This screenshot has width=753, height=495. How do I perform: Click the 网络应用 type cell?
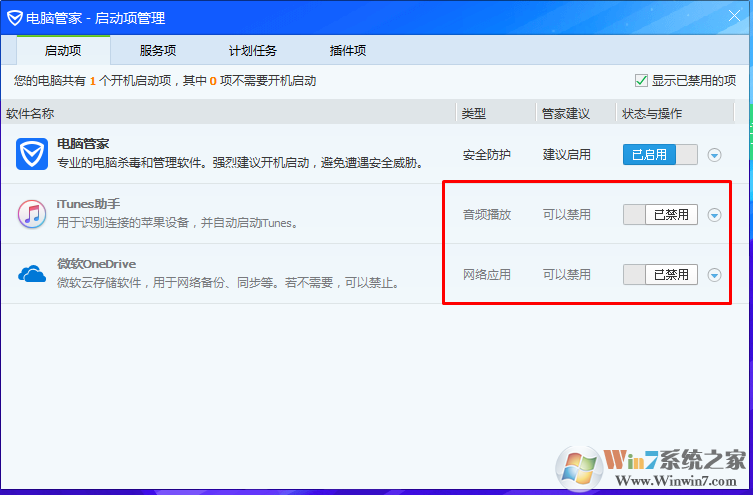(x=486, y=275)
